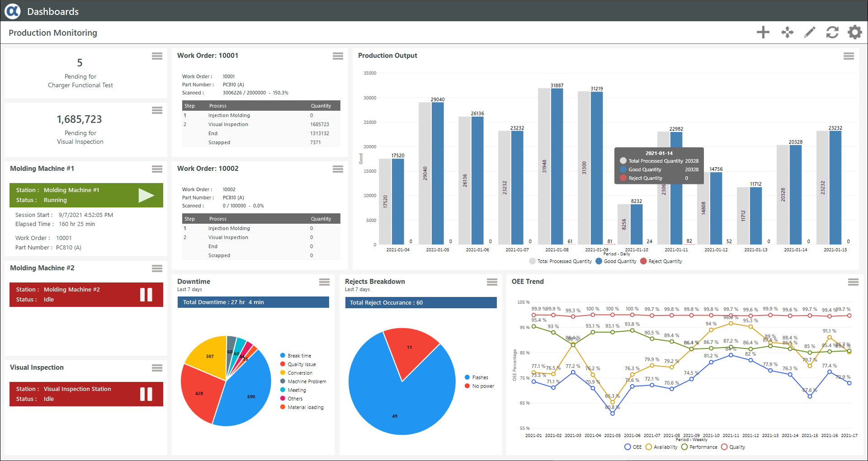Click pause icon on Molding Machine #2
Viewport: 868px width, 461px height.
146,295
